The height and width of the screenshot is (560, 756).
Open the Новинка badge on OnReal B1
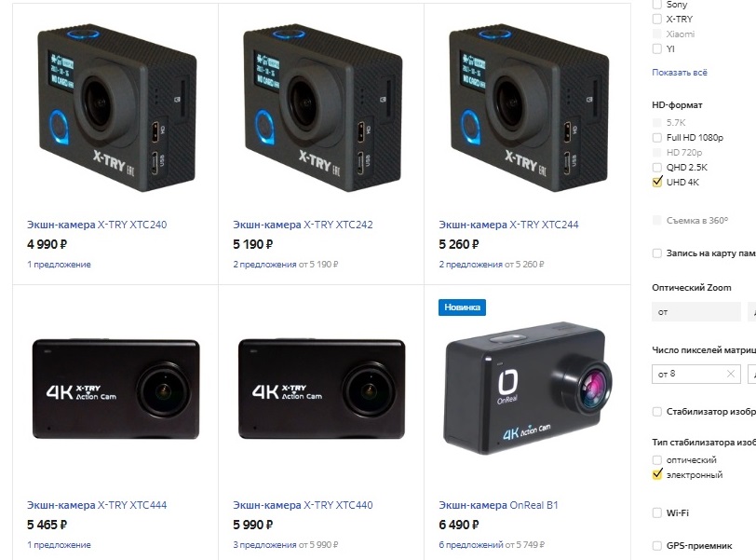[x=462, y=307]
